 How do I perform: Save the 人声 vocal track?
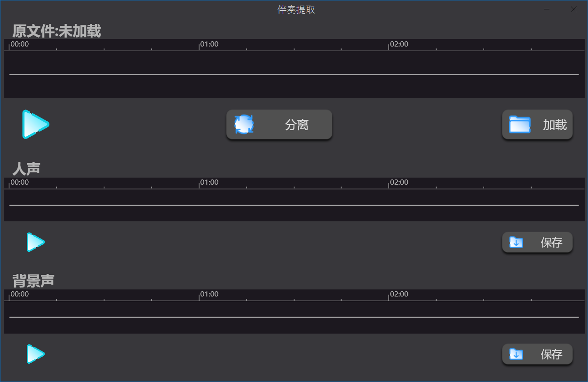click(537, 242)
